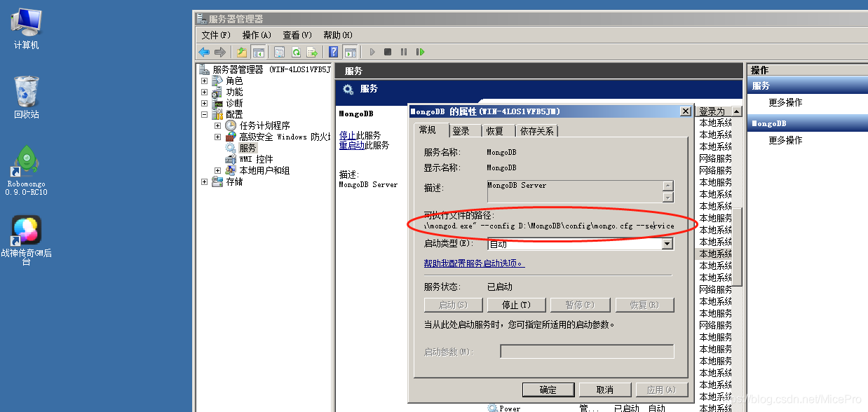Viewport: 868px width, 412px height.
Task: Click the services list scroll up arrow
Action: tap(737, 111)
